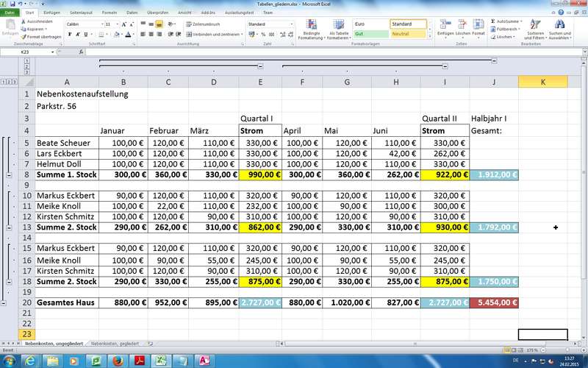
Task: Click Verbinden und zentrieren button
Action: [213, 34]
